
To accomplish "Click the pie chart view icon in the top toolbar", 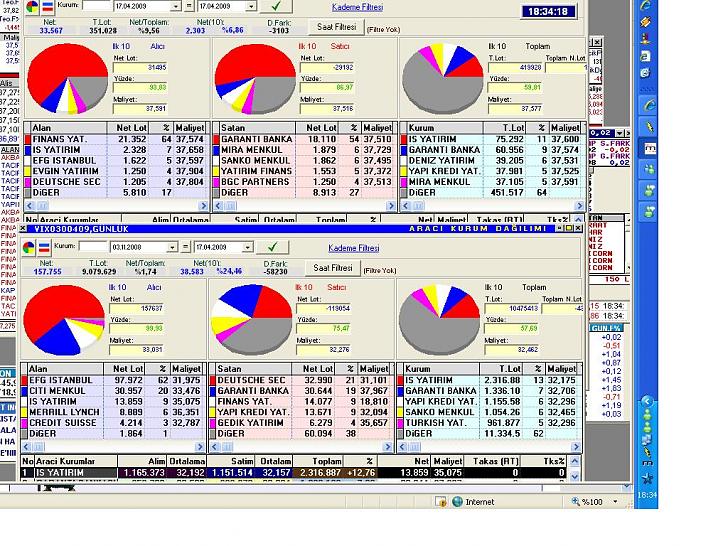I will click(31, 6).
